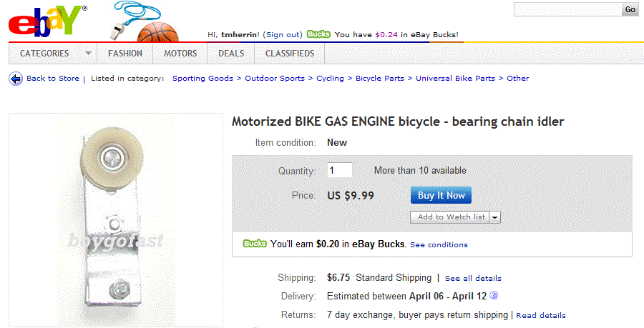Open the Motors menu tab
This screenshot has height=328, width=644.
pyautogui.click(x=180, y=54)
